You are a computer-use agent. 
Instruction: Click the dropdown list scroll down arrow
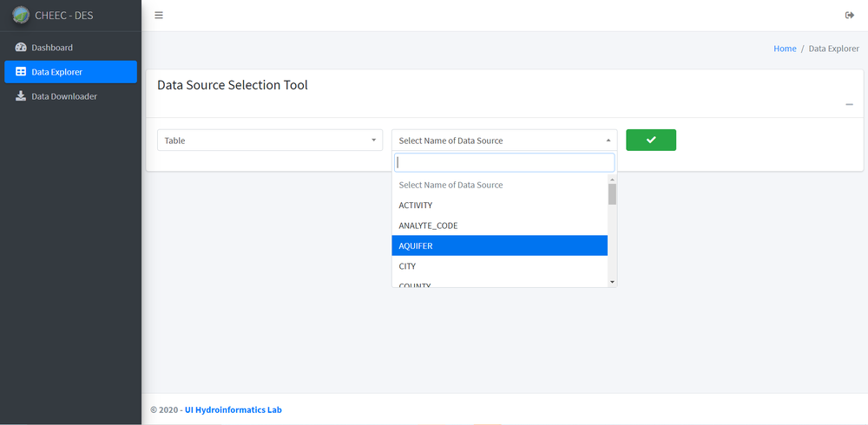click(x=612, y=282)
